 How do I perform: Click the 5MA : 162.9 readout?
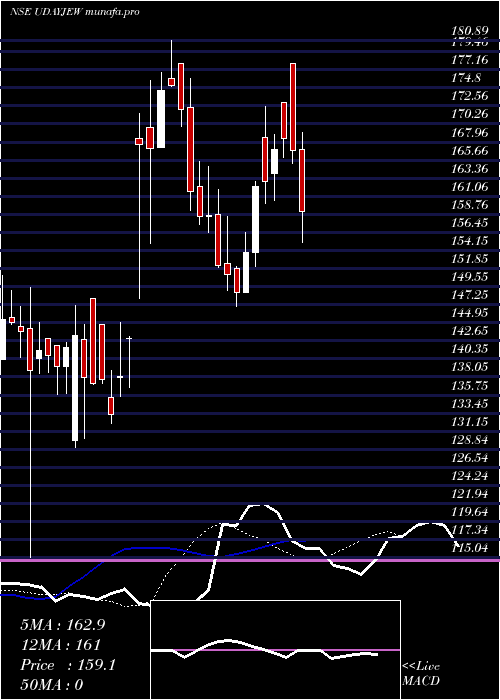[x=63, y=625]
